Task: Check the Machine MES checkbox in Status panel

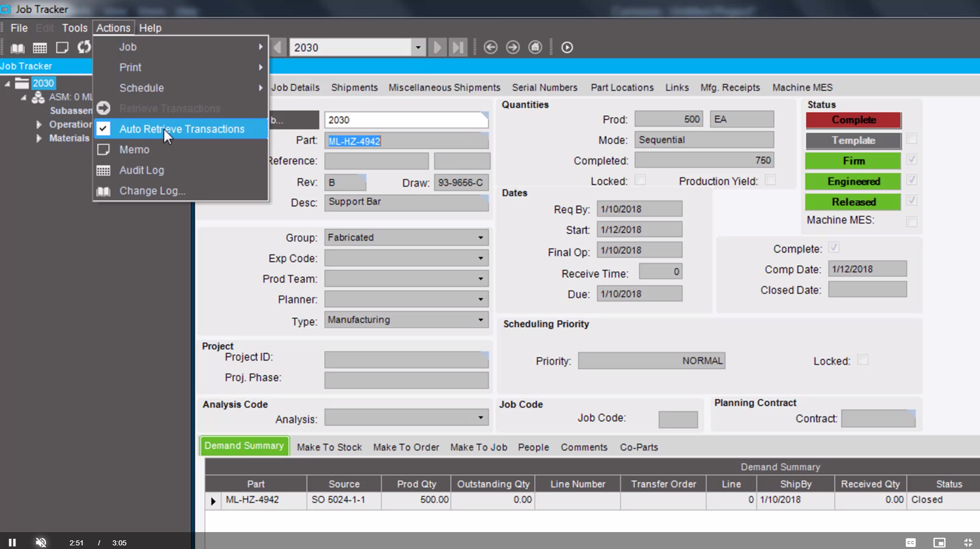Action: click(912, 221)
